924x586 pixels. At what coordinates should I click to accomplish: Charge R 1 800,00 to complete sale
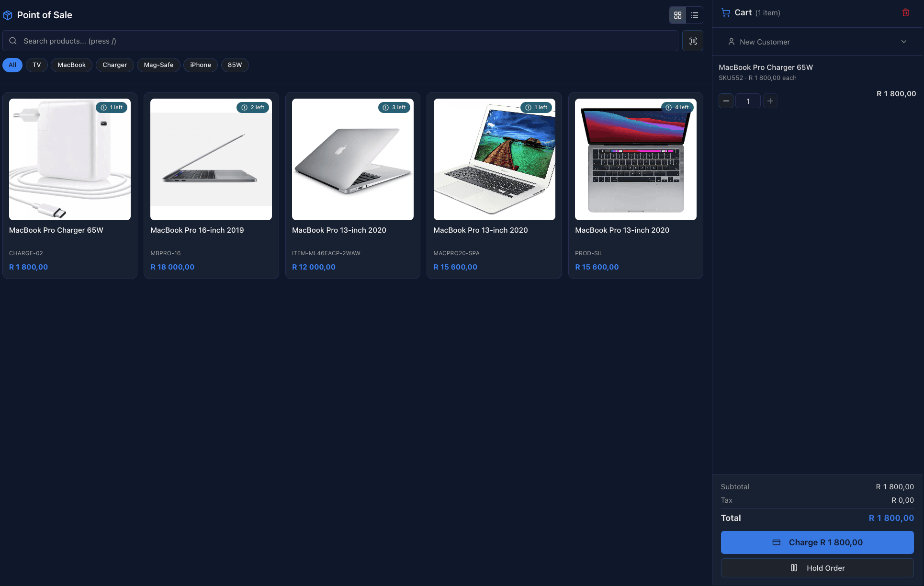[817, 542]
